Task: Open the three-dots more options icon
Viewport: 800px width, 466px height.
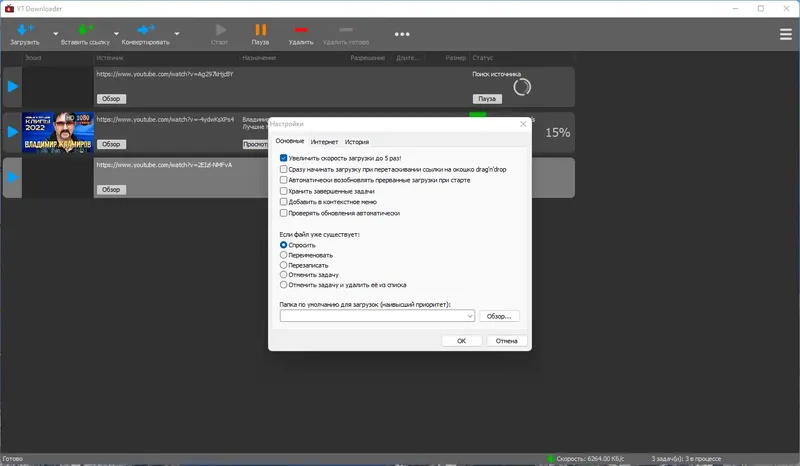Action: pyautogui.click(x=402, y=34)
